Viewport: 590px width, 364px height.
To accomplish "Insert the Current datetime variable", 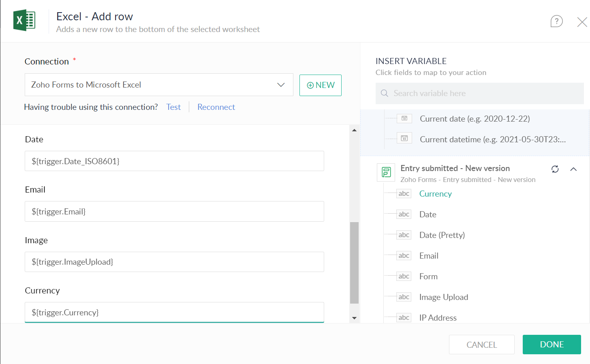I will (493, 139).
